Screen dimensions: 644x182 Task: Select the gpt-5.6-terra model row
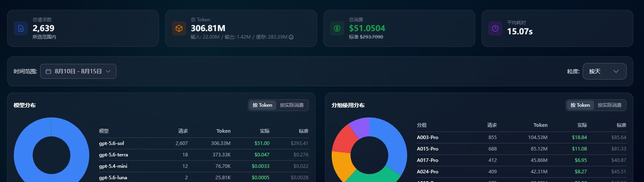(x=204, y=155)
